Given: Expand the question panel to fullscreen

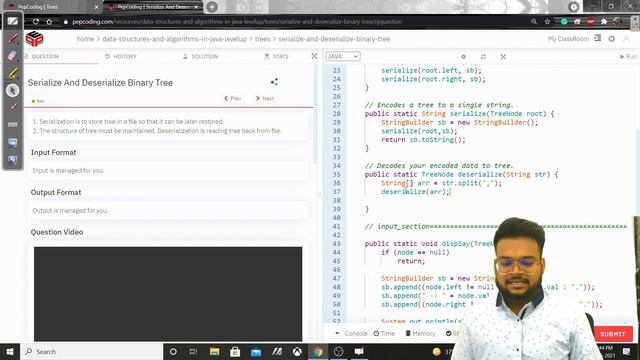Looking at the screenshot, I should click(314, 56).
